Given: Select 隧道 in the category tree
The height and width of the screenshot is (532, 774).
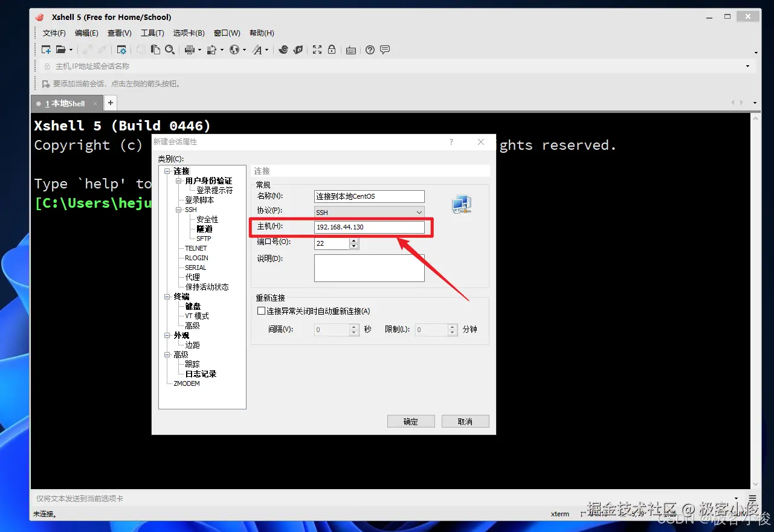Looking at the screenshot, I should tap(204, 229).
